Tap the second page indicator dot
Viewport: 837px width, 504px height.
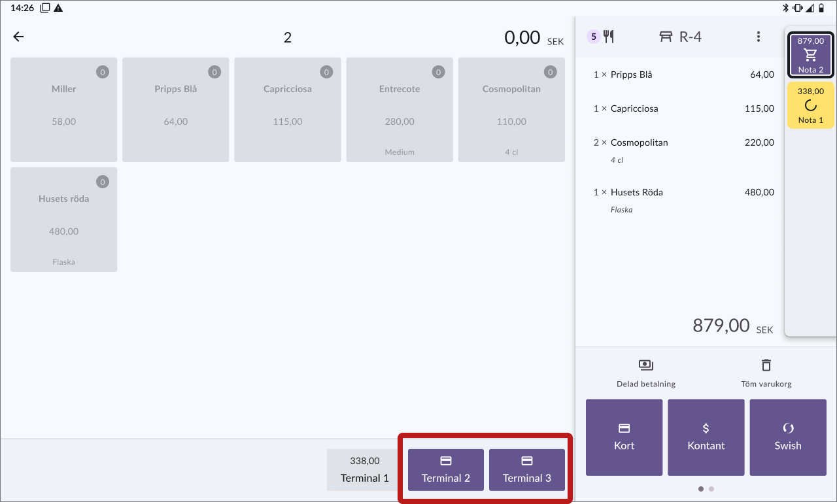711,489
